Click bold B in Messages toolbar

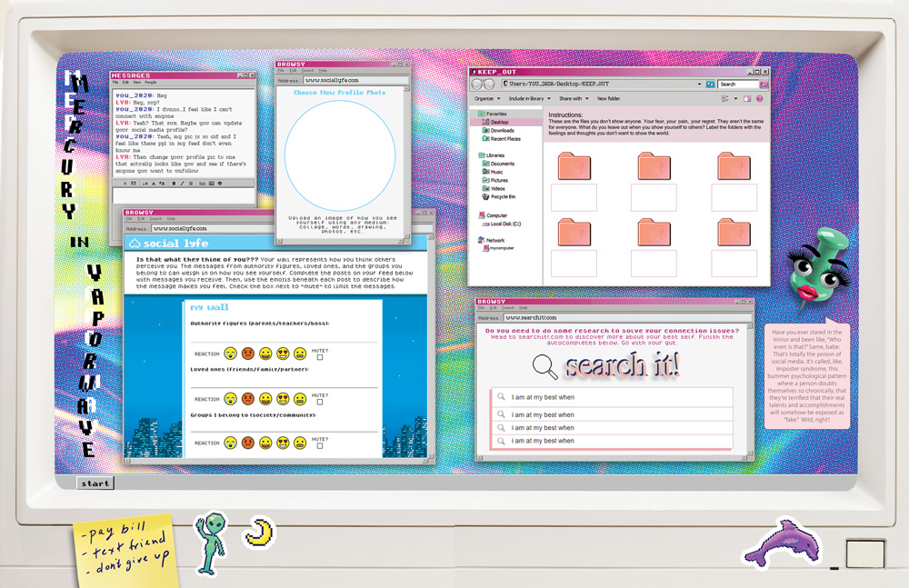click(174, 184)
